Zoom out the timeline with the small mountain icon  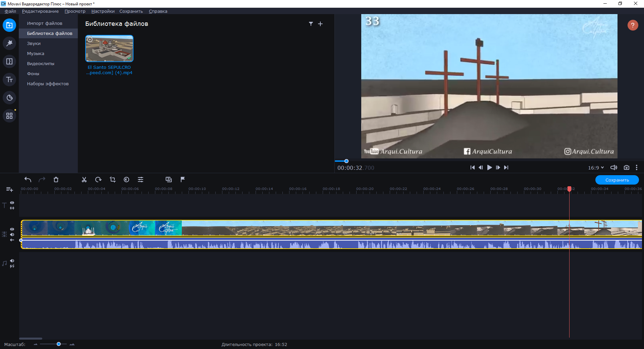pyautogui.click(x=36, y=344)
